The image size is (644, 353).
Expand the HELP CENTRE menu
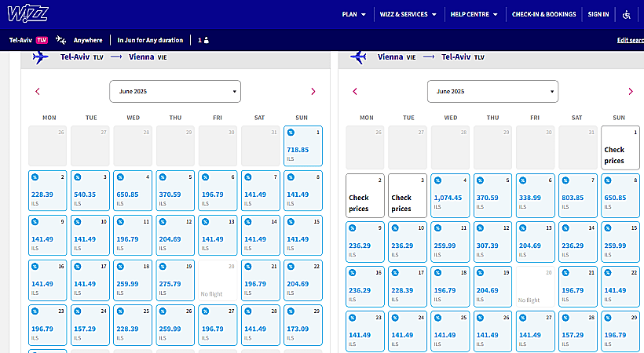[x=476, y=14]
